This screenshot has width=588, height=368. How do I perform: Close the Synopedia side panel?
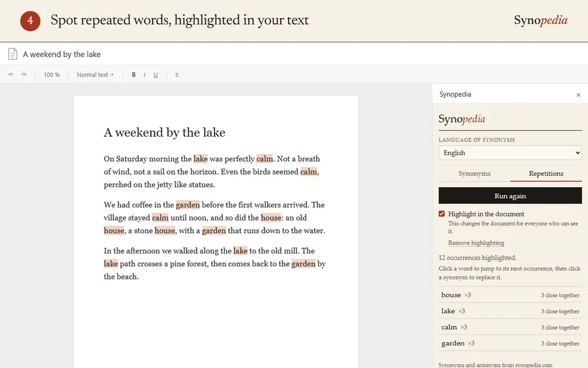[578, 95]
